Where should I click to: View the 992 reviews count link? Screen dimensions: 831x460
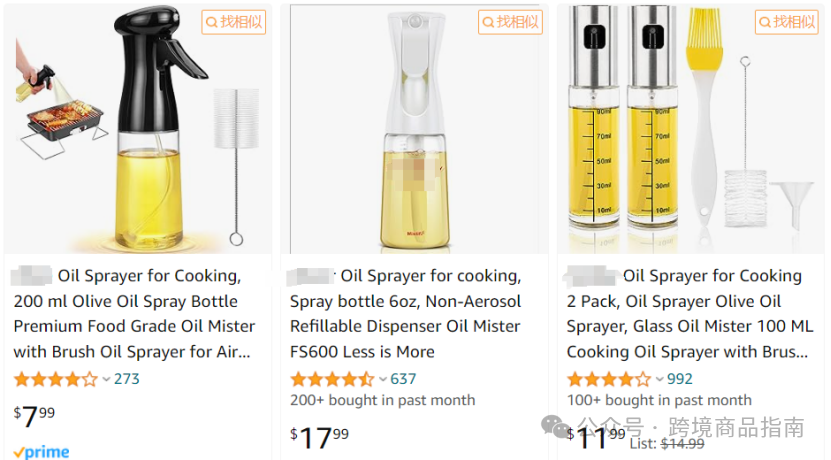[680, 379]
